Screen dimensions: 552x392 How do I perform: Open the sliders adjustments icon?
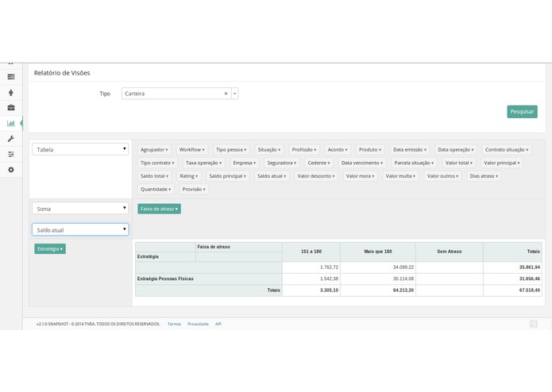pos(11,154)
